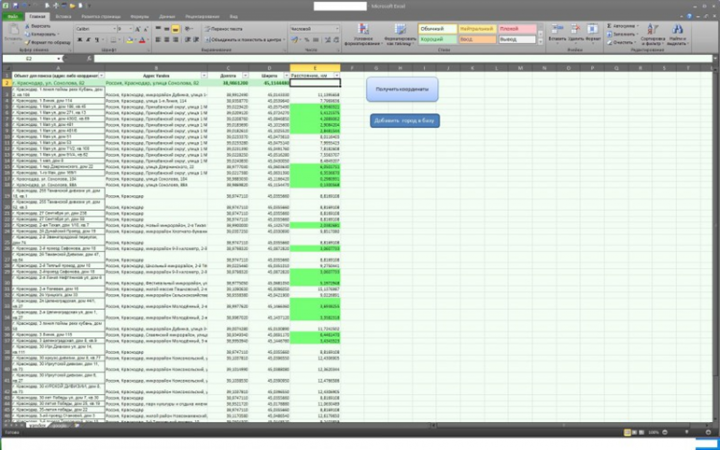
Task: Click the blue Help question mark icon
Action: (x=689, y=16)
